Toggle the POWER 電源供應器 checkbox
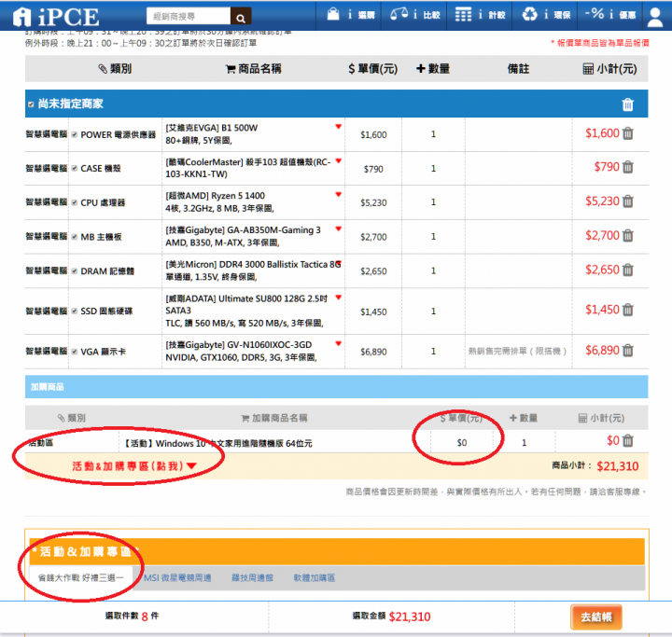The height and width of the screenshot is (637, 672). pos(75,134)
